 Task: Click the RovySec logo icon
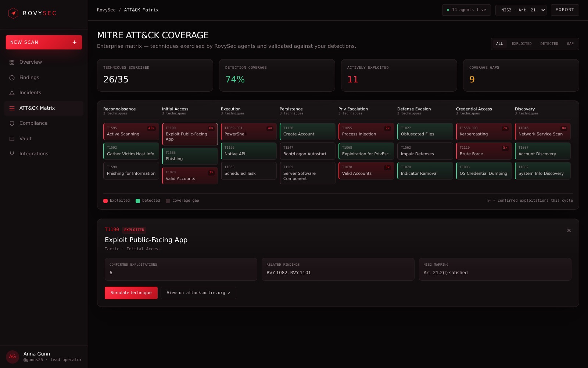coord(13,13)
